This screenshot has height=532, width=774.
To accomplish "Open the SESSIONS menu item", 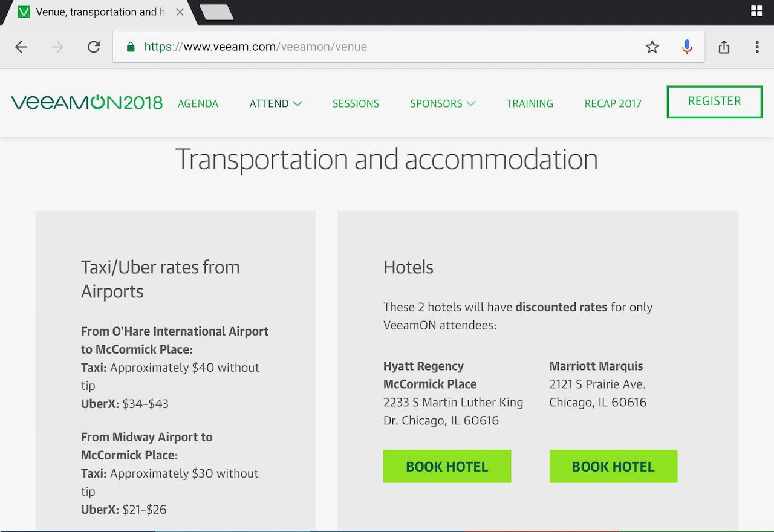I will (356, 103).
